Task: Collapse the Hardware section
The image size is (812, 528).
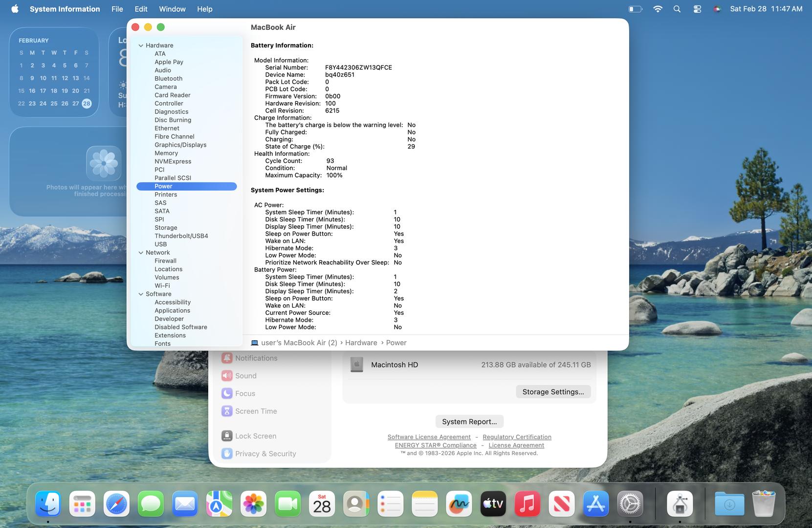Action: point(141,45)
